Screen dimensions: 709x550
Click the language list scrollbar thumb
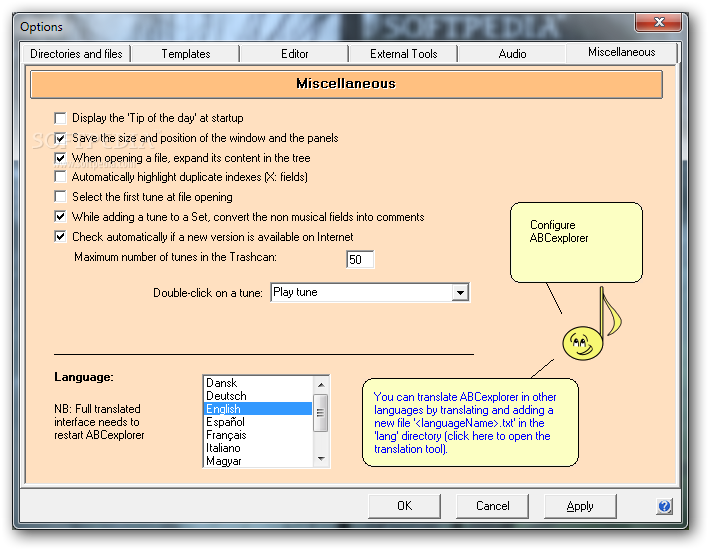pos(321,412)
